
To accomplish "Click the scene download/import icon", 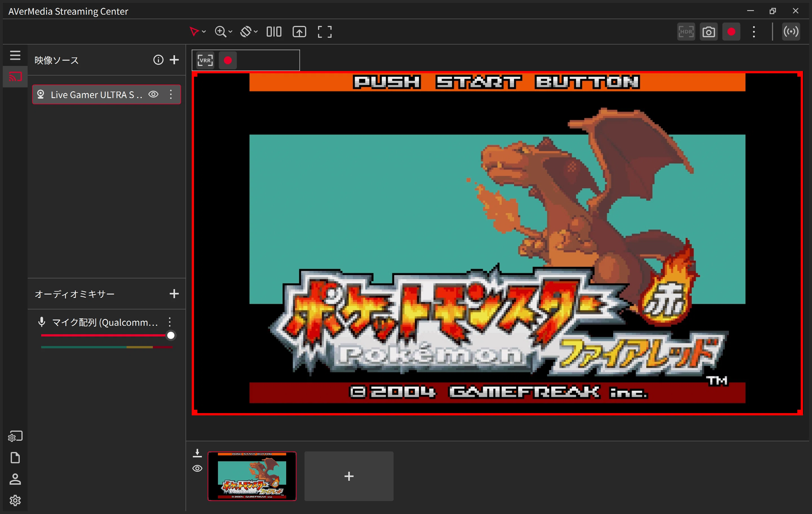I will click(x=197, y=453).
